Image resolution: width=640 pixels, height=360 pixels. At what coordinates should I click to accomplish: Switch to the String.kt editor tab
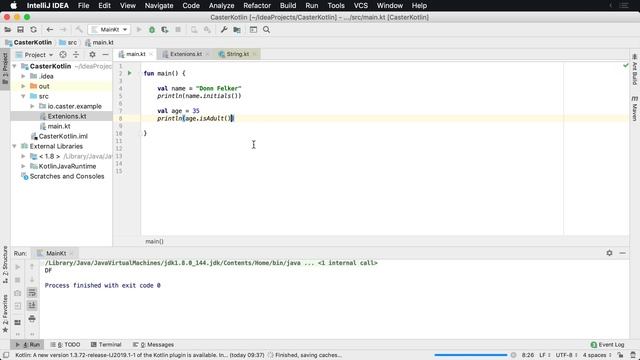238,54
